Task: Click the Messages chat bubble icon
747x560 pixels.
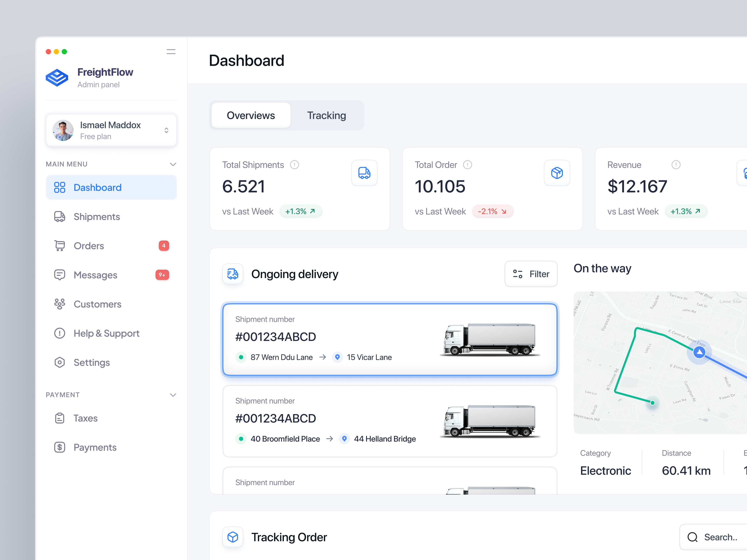Action: [x=60, y=275]
